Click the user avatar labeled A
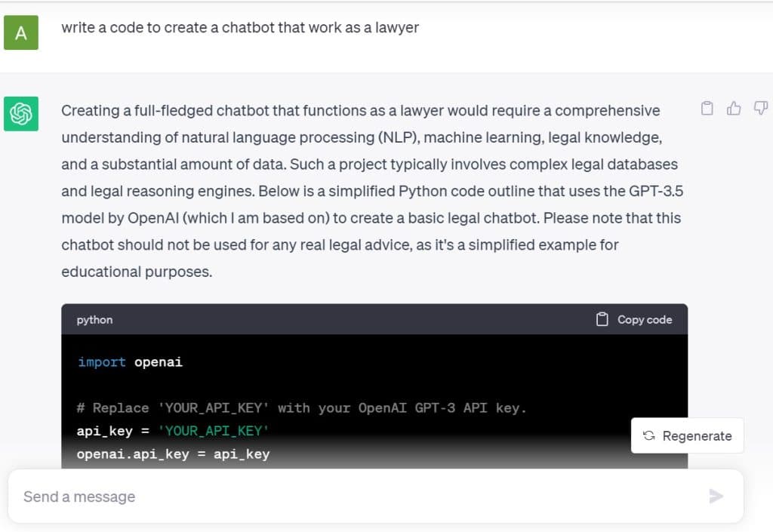The height and width of the screenshot is (532, 773). (21, 32)
